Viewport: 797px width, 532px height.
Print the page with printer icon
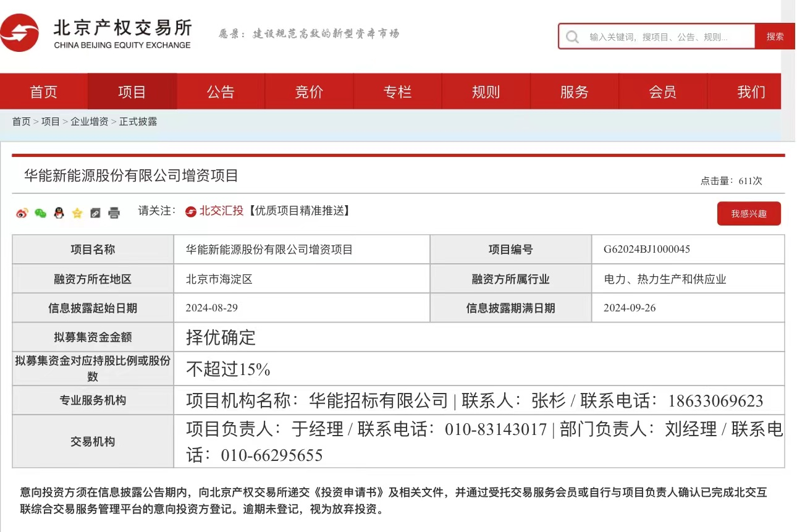point(114,213)
